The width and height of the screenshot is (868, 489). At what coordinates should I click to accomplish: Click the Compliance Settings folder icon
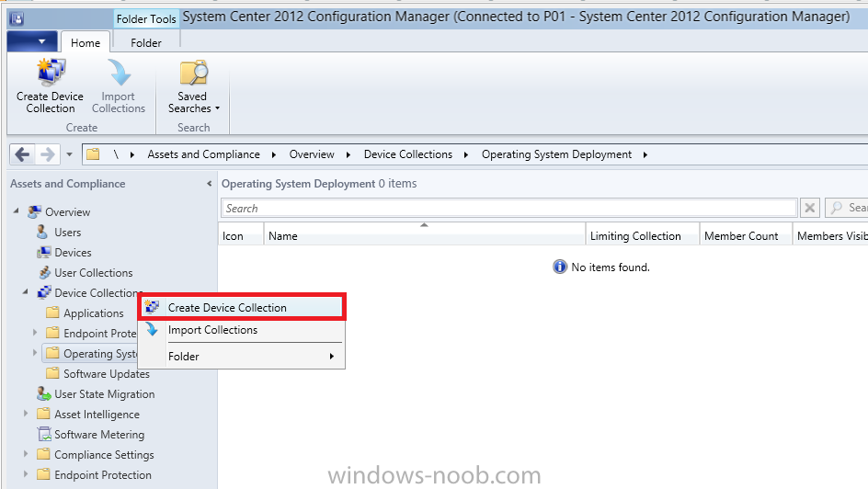[x=43, y=454]
